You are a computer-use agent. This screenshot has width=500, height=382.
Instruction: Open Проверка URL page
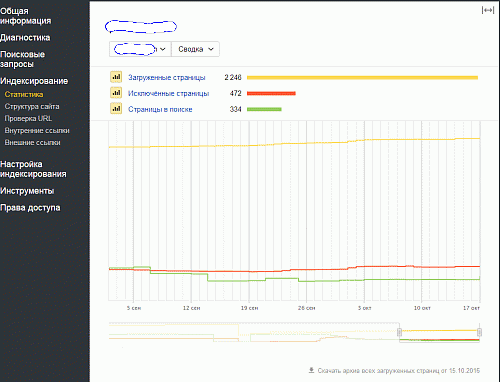tap(28, 118)
